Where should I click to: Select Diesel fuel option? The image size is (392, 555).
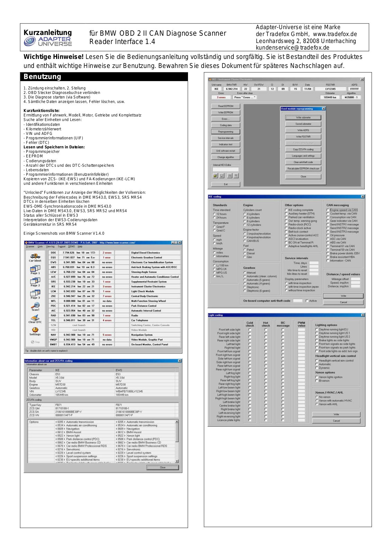[249, 253]
